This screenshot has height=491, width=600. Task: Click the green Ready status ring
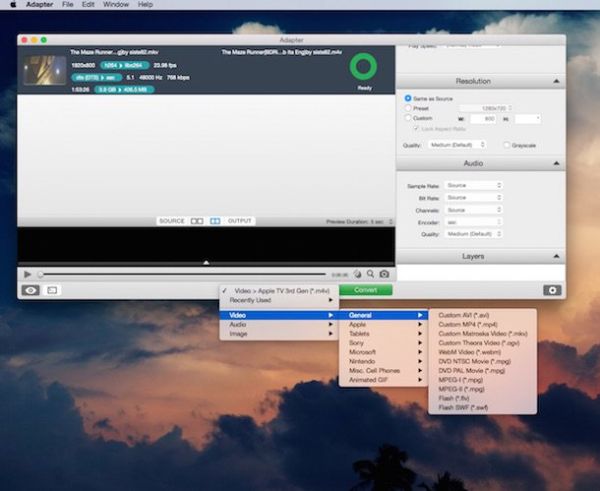[364, 67]
